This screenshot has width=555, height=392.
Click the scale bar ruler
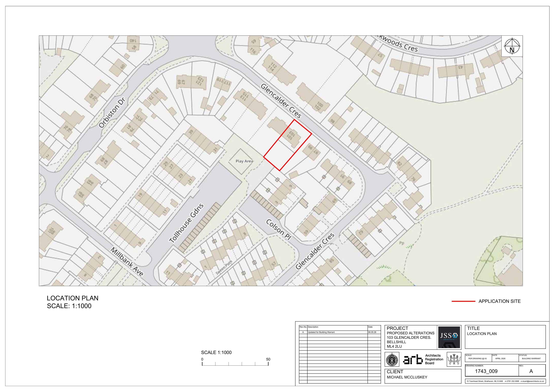pos(235,364)
